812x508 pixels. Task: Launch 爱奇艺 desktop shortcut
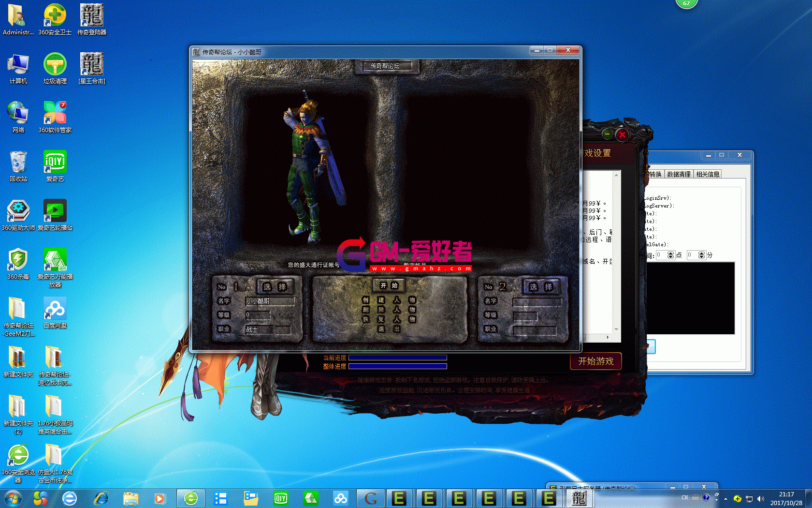click(55, 166)
